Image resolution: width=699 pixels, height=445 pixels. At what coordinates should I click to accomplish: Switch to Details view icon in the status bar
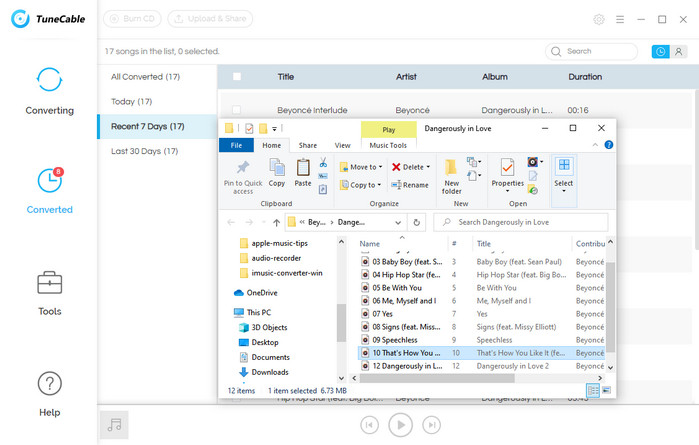pos(593,391)
